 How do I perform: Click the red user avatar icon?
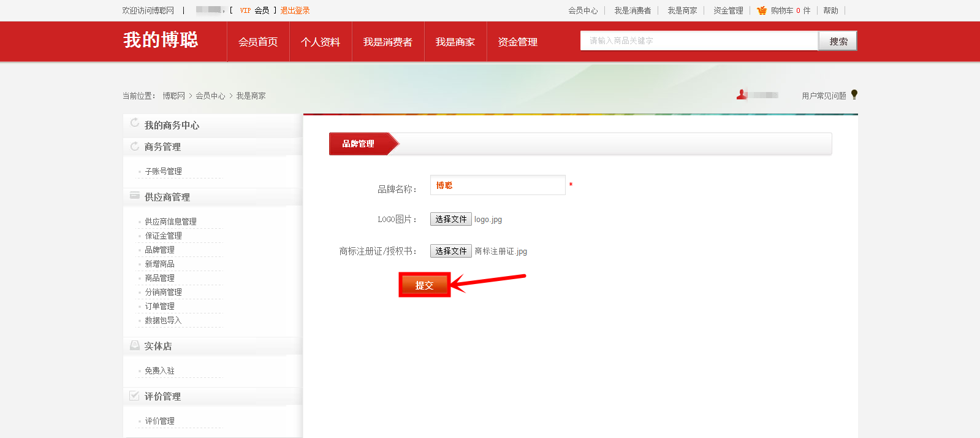pyautogui.click(x=742, y=94)
